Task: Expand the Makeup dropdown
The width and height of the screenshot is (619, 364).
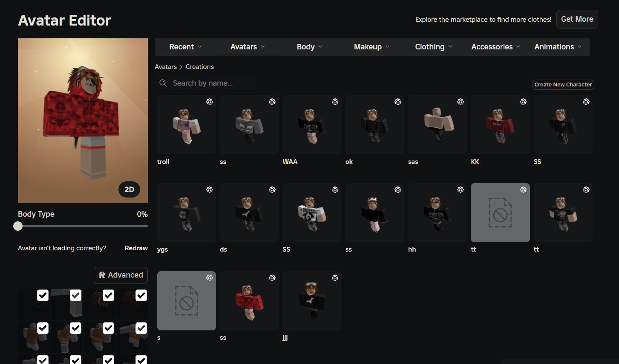Action: [x=372, y=47]
